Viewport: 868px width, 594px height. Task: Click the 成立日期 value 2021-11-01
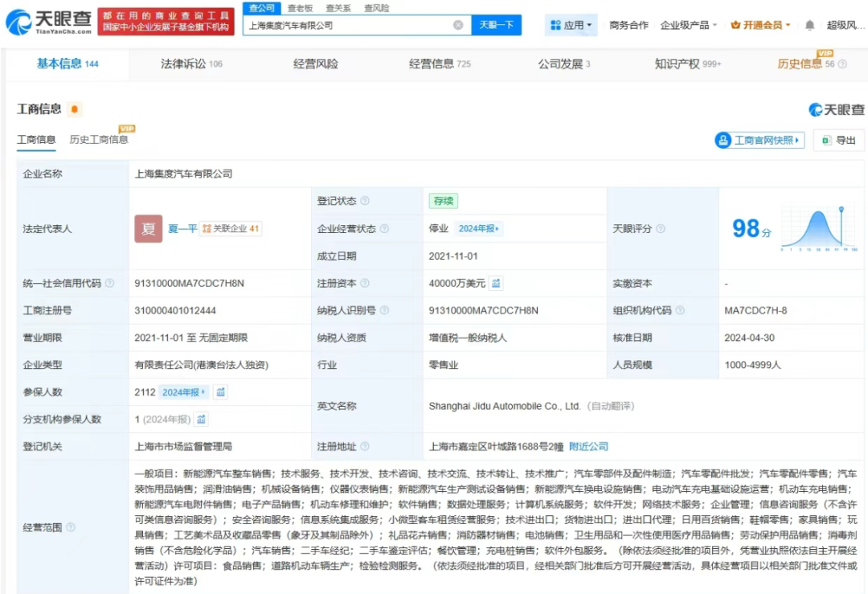coord(452,256)
